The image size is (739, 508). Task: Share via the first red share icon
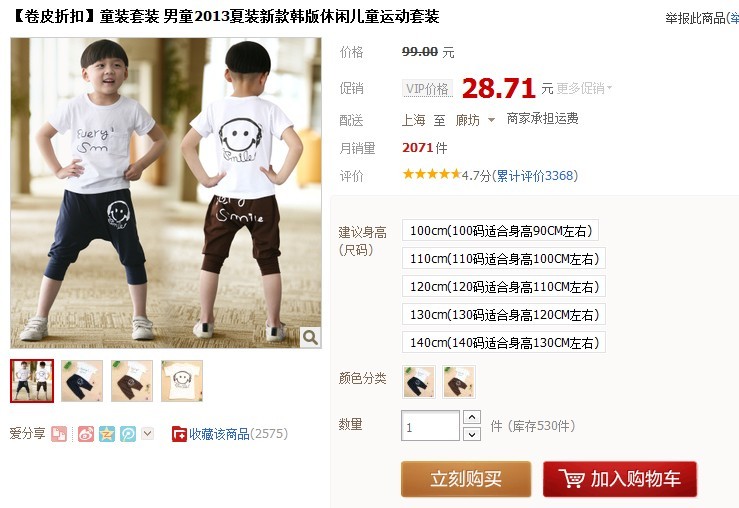click(x=59, y=434)
